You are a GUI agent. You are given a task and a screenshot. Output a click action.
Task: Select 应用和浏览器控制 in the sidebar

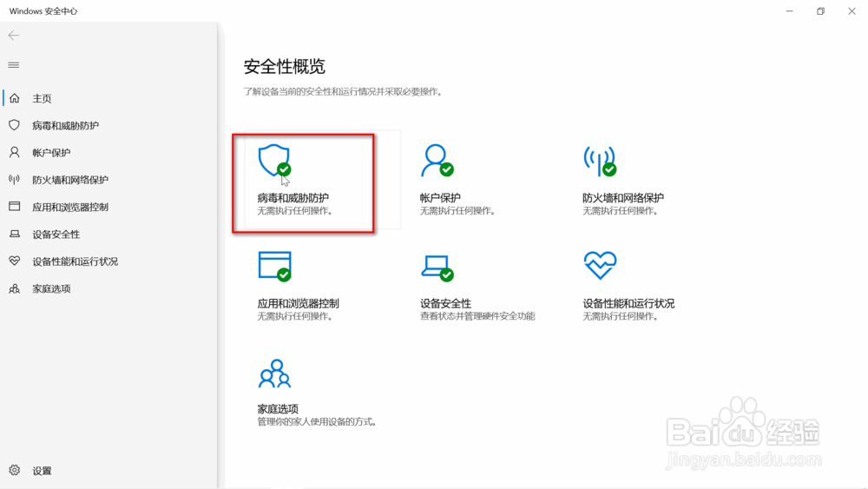click(x=70, y=207)
